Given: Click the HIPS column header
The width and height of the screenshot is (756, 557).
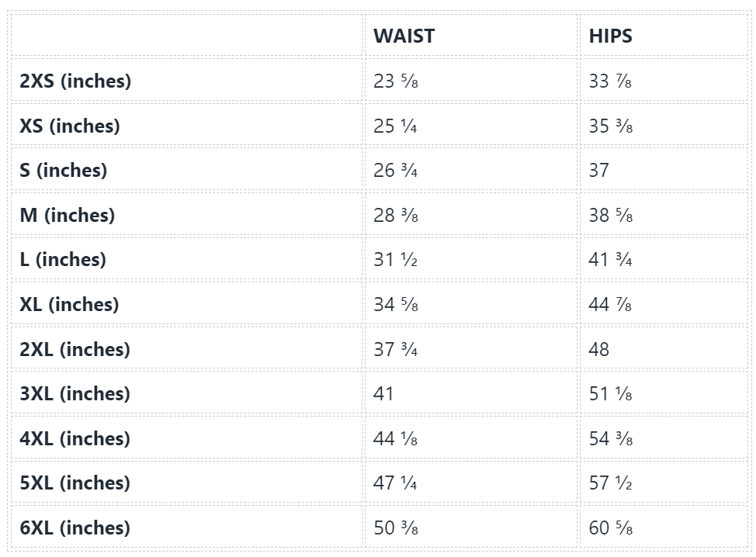Looking at the screenshot, I should (610, 36).
